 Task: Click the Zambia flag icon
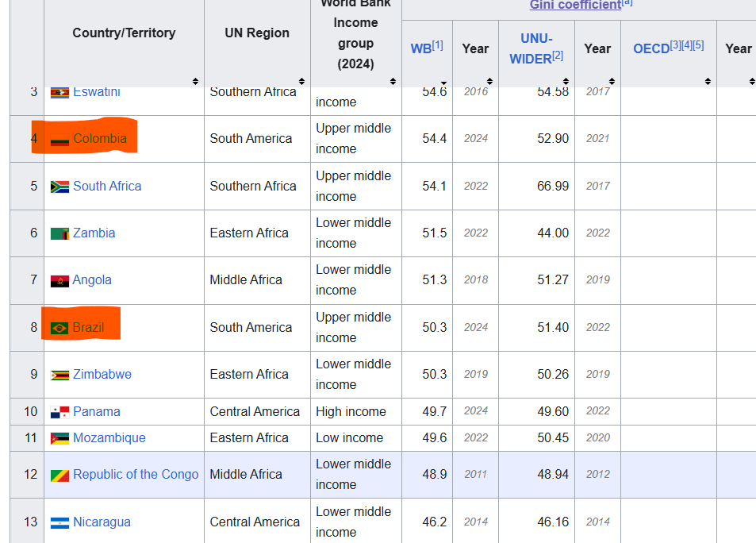(x=59, y=233)
